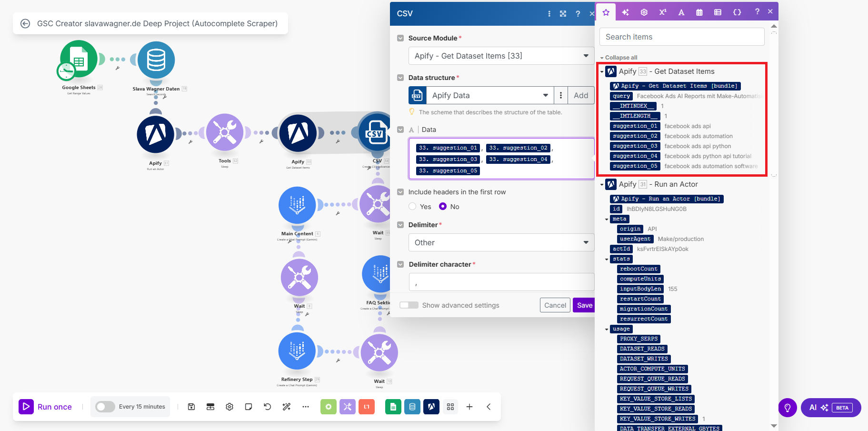Click the query pill in the mapping tree
This screenshot has width=868, height=431.
pyautogui.click(x=621, y=96)
